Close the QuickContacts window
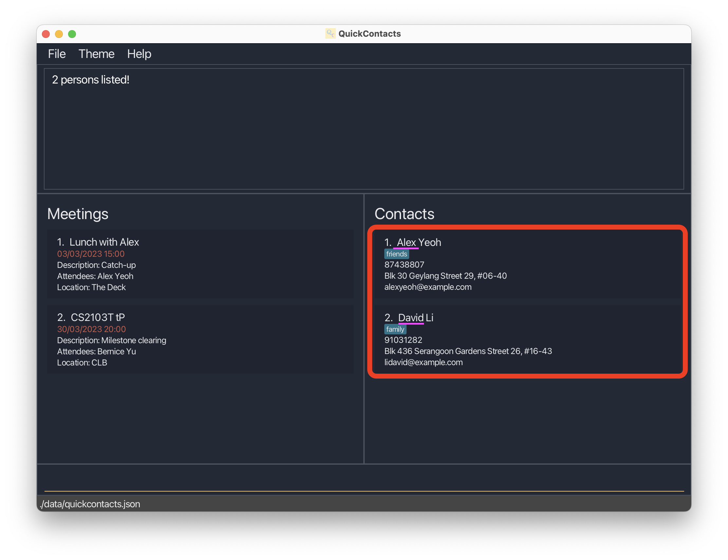The width and height of the screenshot is (728, 560). [46, 34]
